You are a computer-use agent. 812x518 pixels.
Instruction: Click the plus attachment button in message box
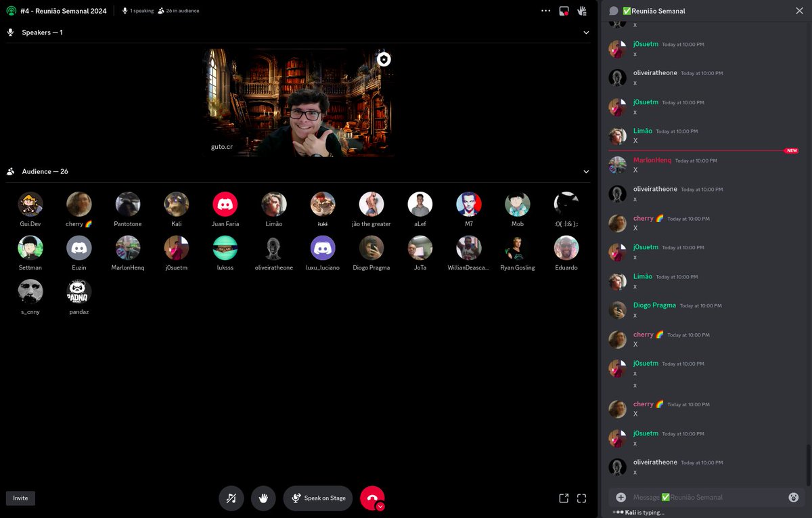pyautogui.click(x=621, y=498)
